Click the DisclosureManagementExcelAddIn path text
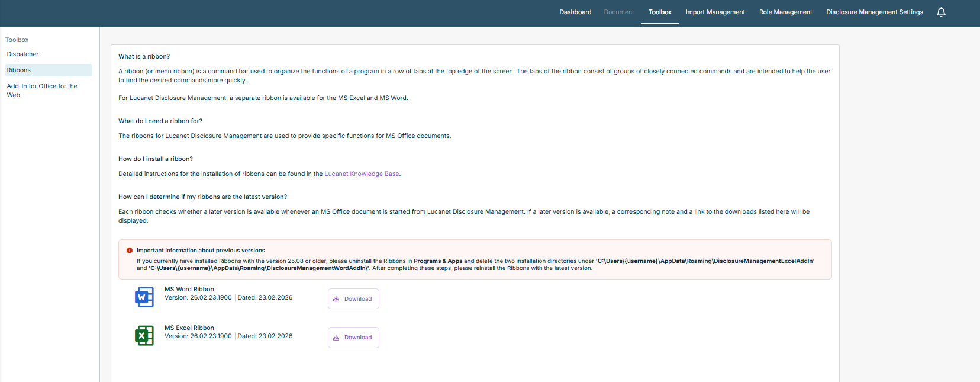Image resolution: width=980 pixels, height=382 pixels. coord(705,261)
